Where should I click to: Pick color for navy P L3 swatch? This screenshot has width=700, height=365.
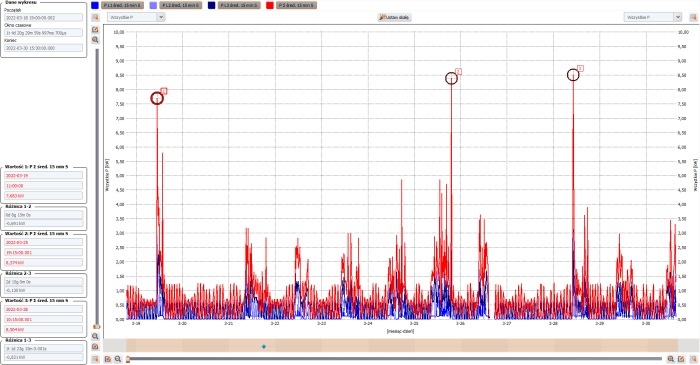tap(212, 5)
